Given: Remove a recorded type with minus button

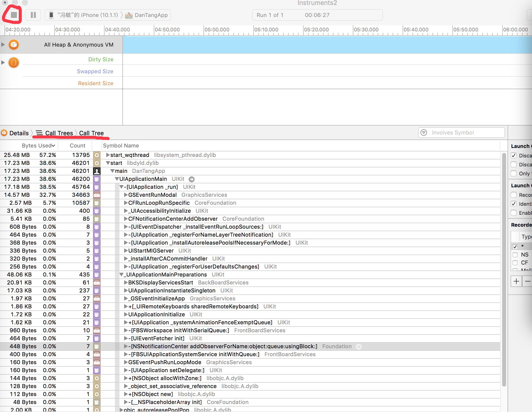Looking at the screenshot, I should [527, 281].
